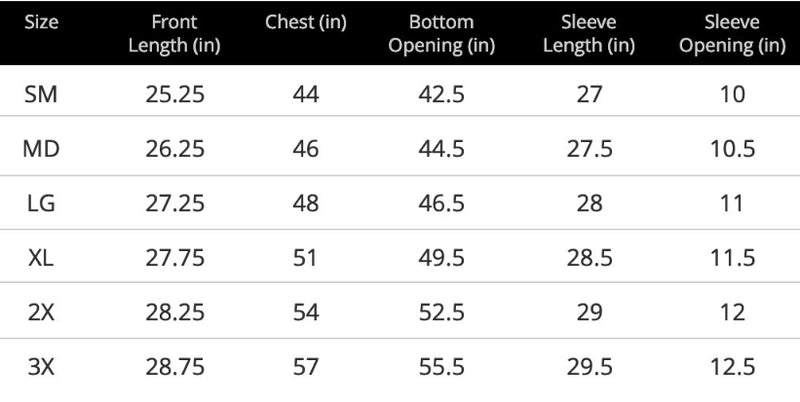The image size is (800, 402).
Task: Select the 2X size row label
Action: click(41, 312)
